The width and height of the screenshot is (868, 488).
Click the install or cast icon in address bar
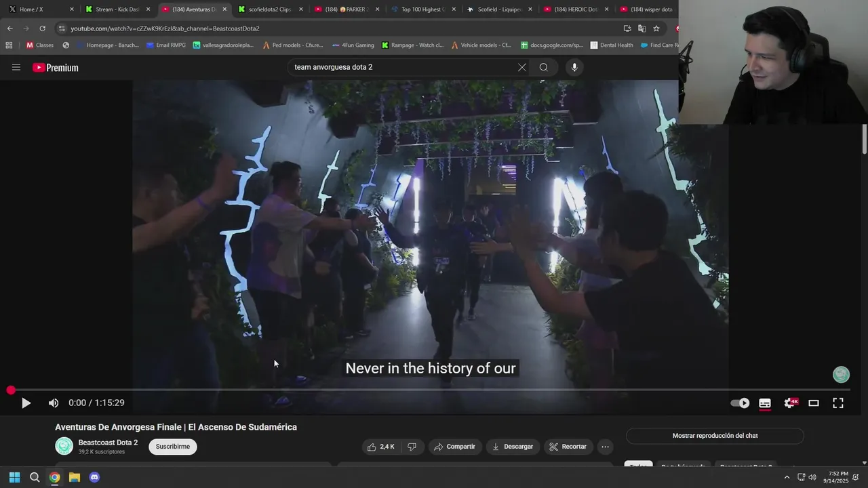tap(627, 28)
